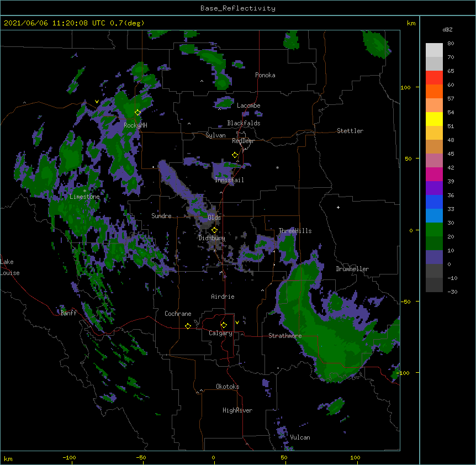Click the dBZ legend heading
The width and height of the screenshot is (476, 465).
[x=447, y=30]
